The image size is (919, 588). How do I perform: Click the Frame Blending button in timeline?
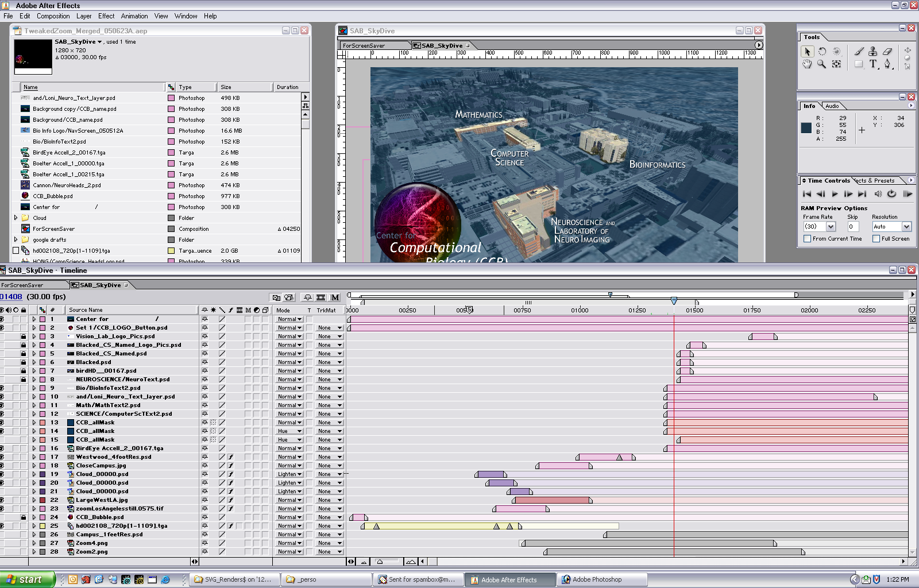[321, 297]
